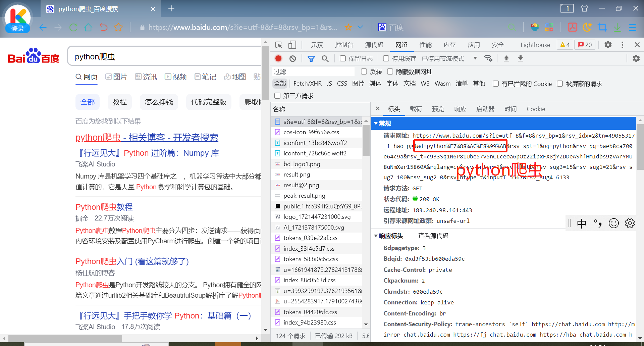644x346 pixels.
Task: Click the 怎么挣钱 suggestion chip
Action: coord(159,102)
